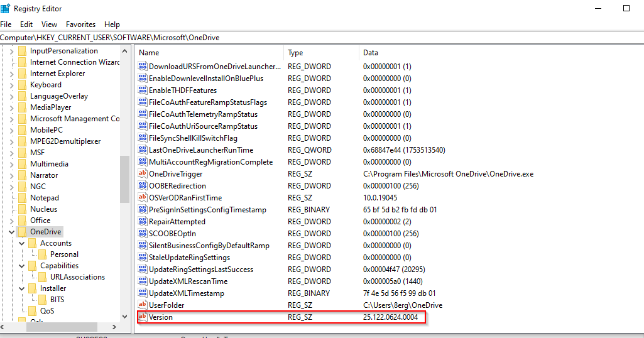This screenshot has height=338, width=644.
Task: Click the registry path address bar
Action: click(322, 37)
